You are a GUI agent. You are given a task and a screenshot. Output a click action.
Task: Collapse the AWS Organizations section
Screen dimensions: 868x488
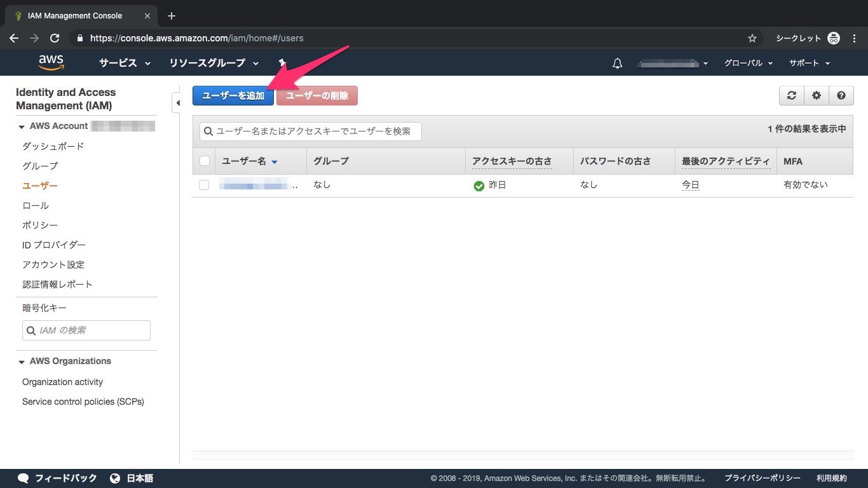(22, 362)
